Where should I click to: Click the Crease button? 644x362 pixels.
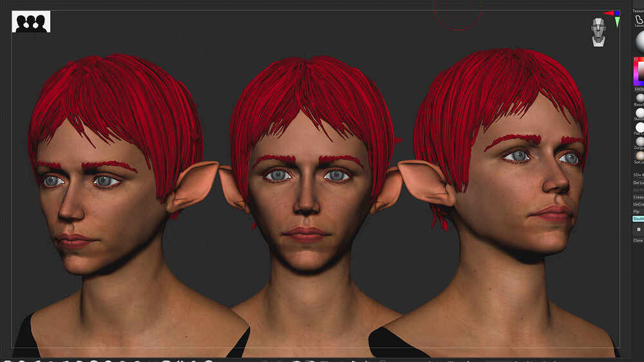pyautogui.click(x=638, y=197)
